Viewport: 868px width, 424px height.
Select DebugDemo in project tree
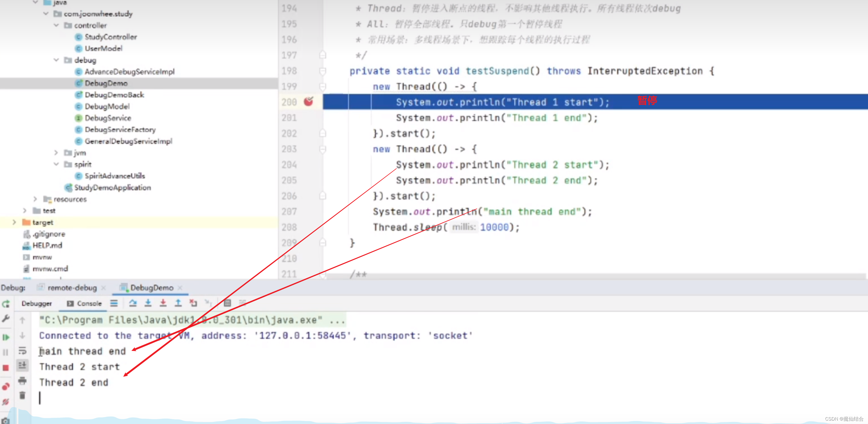point(106,83)
